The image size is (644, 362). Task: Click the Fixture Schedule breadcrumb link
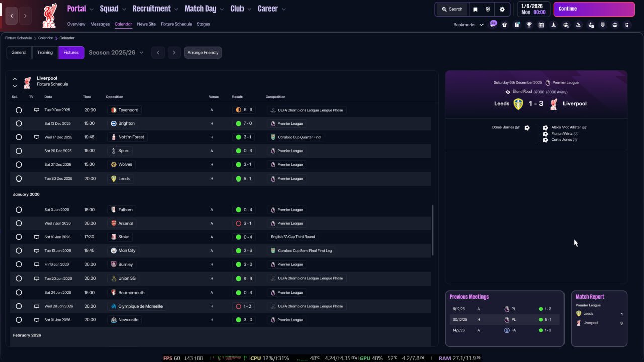(x=18, y=38)
